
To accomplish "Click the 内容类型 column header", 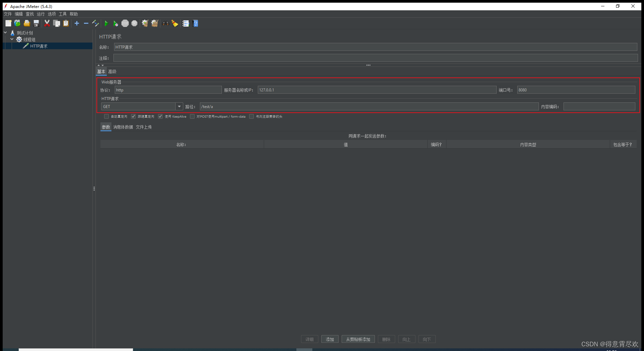I will pos(528,145).
